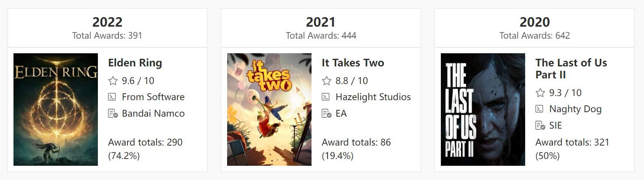
Task: Open the It Takes Two title link
Action: (353, 63)
